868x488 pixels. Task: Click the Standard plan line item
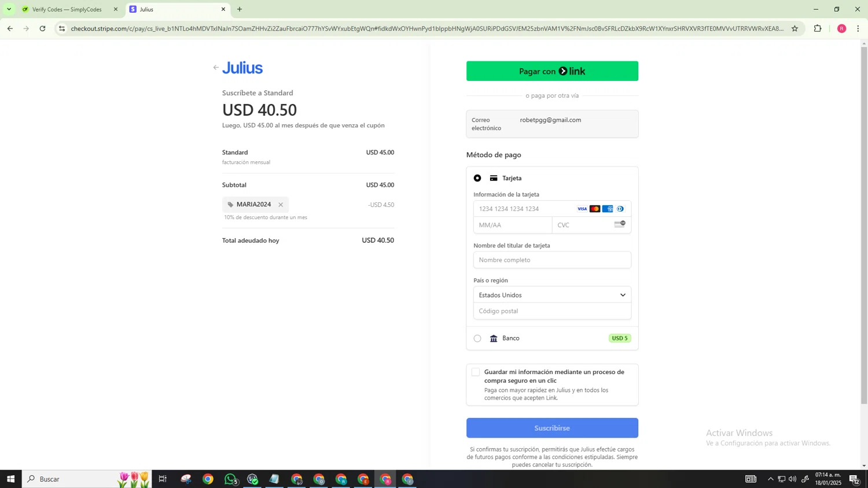click(308, 157)
